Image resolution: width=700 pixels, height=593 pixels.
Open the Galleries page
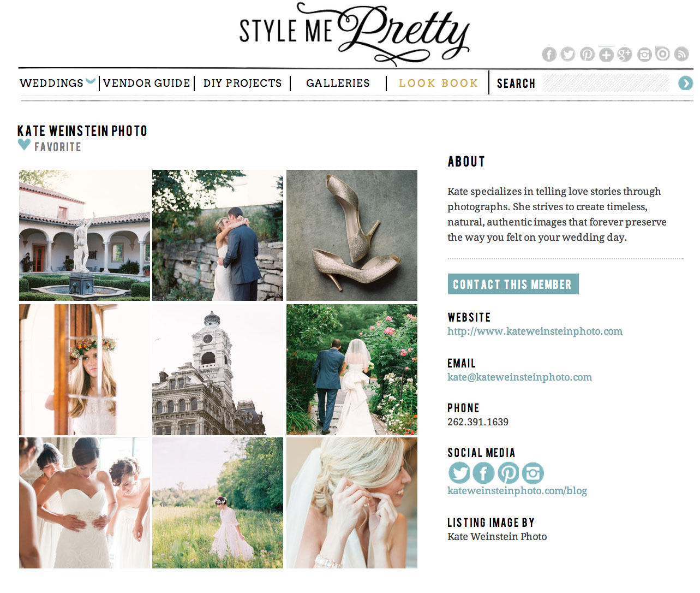tap(338, 83)
